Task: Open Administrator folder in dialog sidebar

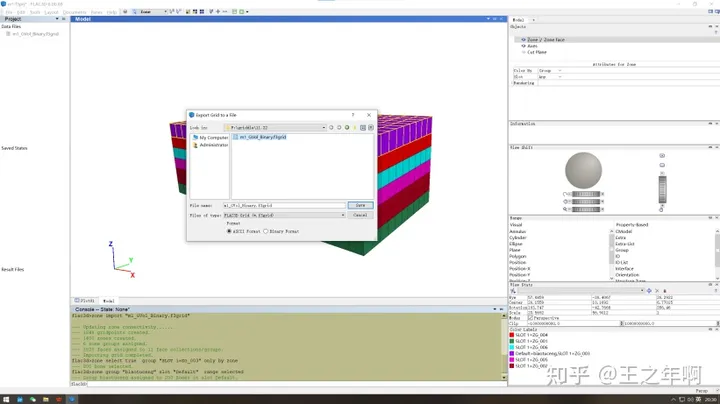Action: 210,145
